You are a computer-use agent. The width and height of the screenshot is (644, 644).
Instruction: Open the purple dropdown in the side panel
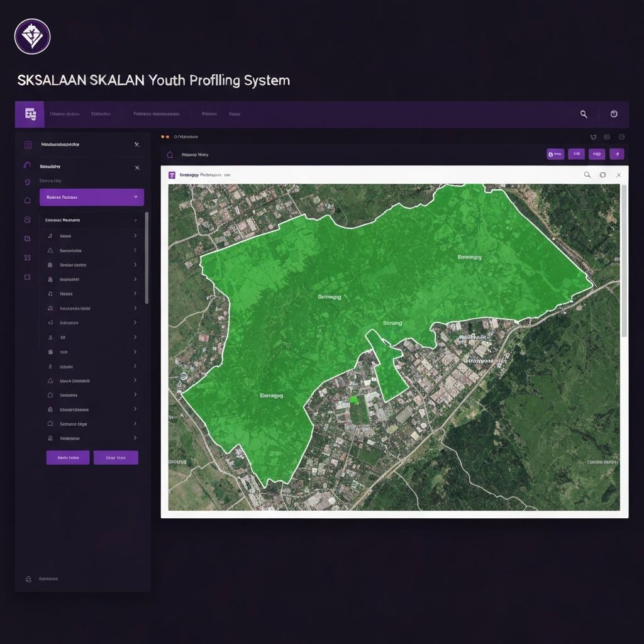pyautogui.click(x=92, y=197)
